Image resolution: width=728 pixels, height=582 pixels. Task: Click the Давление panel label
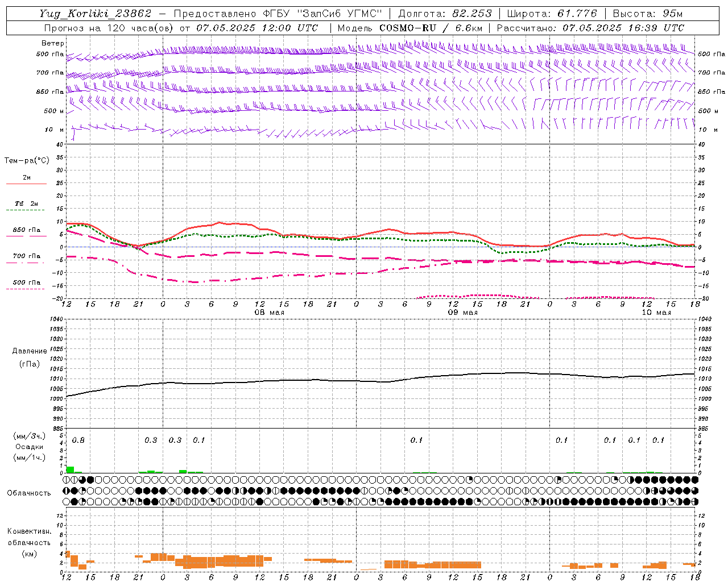[30, 351]
